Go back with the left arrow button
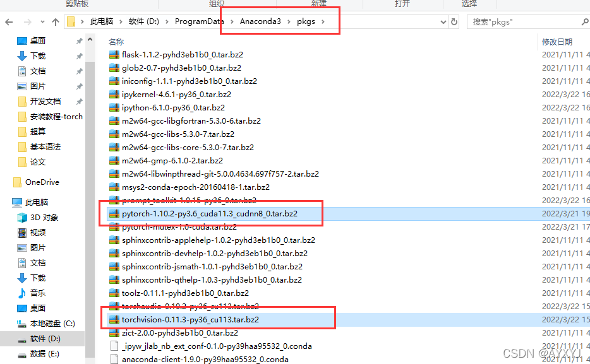Viewport: 590px width, 364px height. 9,22
